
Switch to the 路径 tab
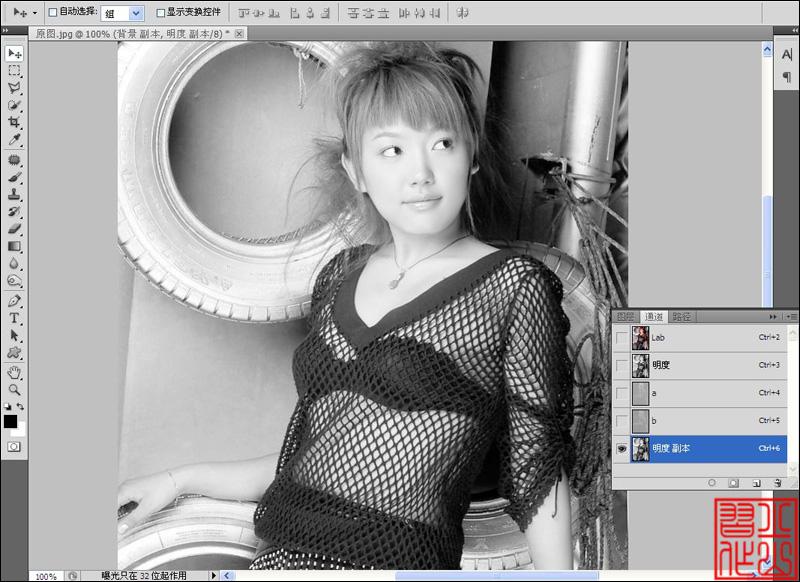682,317
